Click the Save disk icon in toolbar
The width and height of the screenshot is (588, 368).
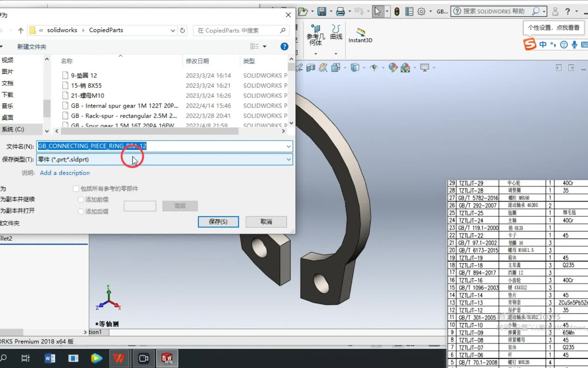pos(322,12)
